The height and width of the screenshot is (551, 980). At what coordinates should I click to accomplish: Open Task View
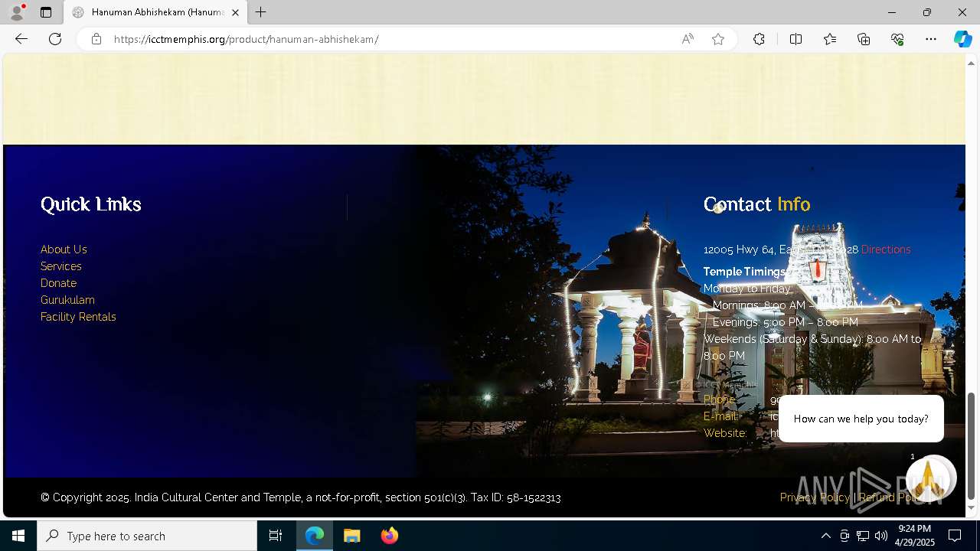click(276, 536)
